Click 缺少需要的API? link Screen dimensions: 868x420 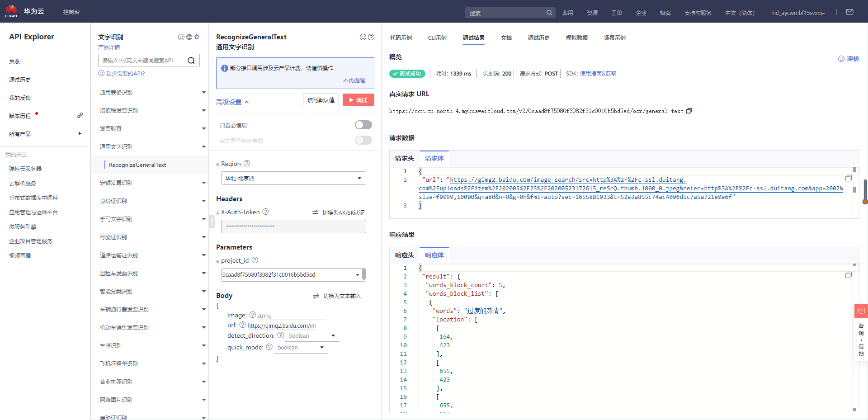(125, 74)
